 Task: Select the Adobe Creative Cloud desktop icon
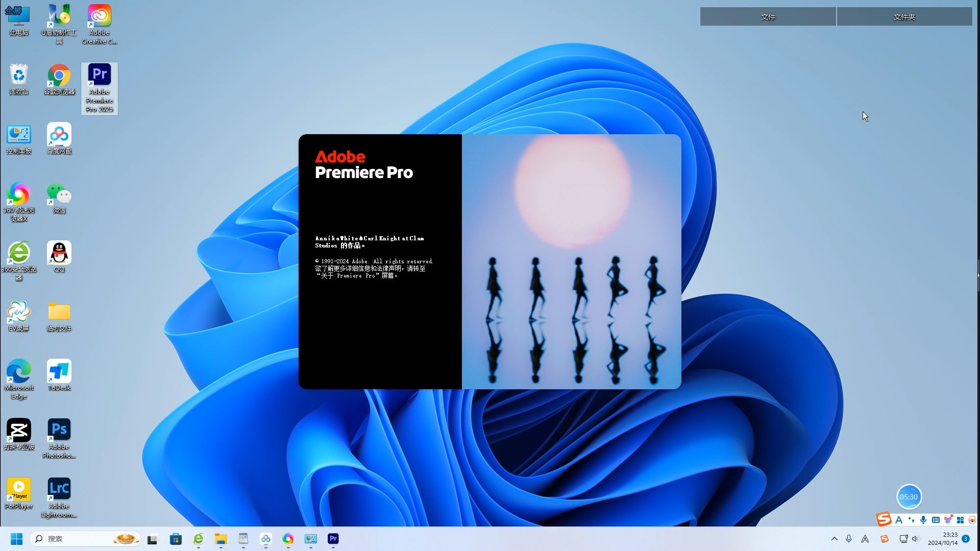pos(100,24)
